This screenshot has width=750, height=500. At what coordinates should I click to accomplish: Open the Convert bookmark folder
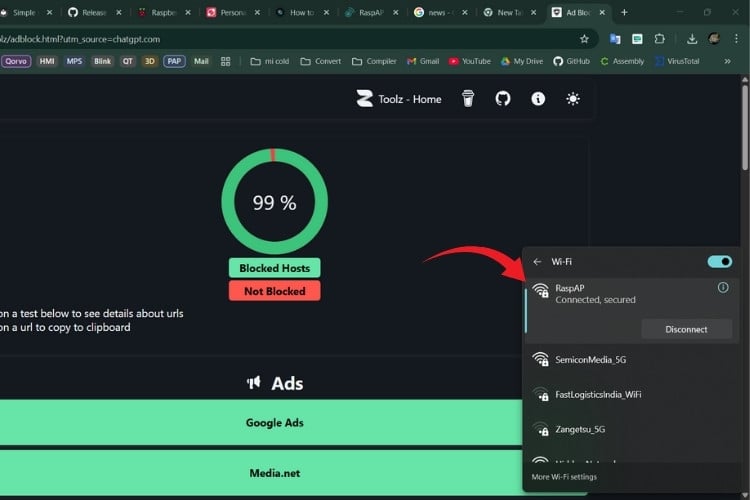click(x=320, y=61)
